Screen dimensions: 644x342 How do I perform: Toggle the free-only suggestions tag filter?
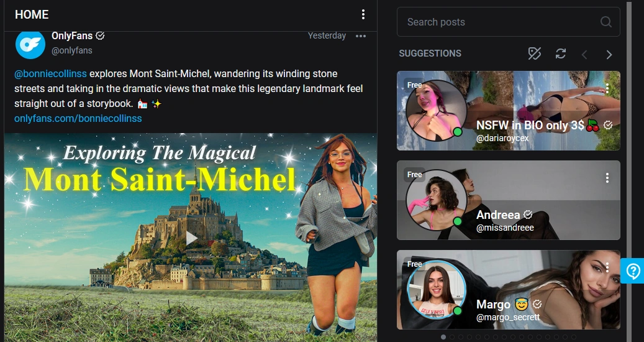pyautogui.click(x=535, y=53)
